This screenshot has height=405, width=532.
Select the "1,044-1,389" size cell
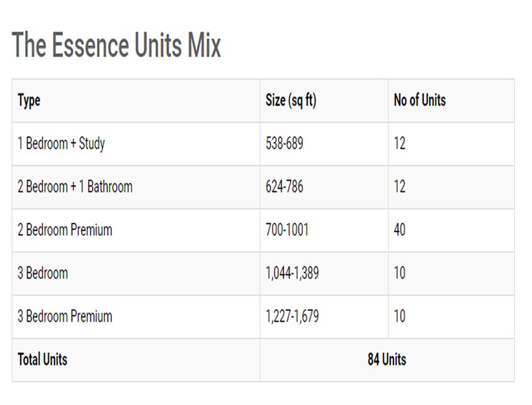292,273
